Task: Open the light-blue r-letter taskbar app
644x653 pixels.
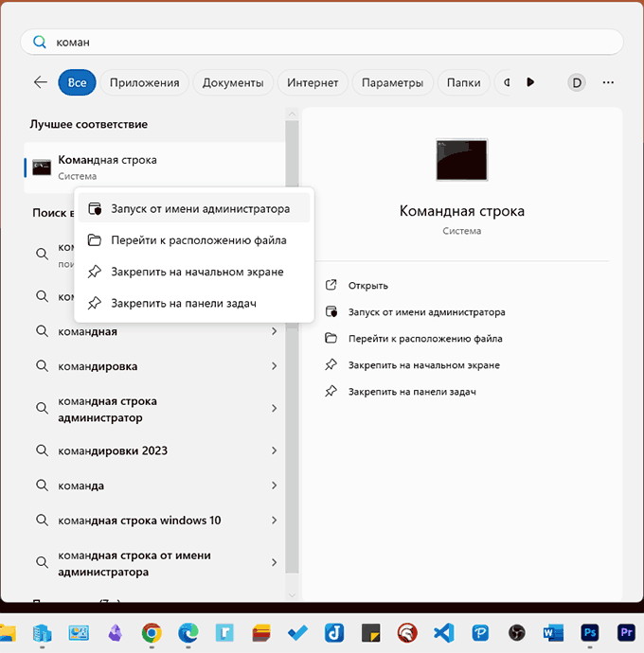Action: pos(224,633)
